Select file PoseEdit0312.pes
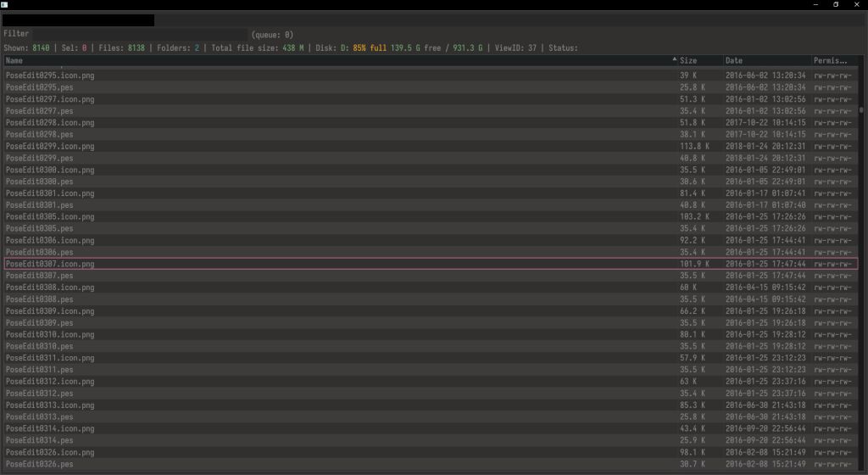This screenshot has width=868, height=475. click(431, 394)
